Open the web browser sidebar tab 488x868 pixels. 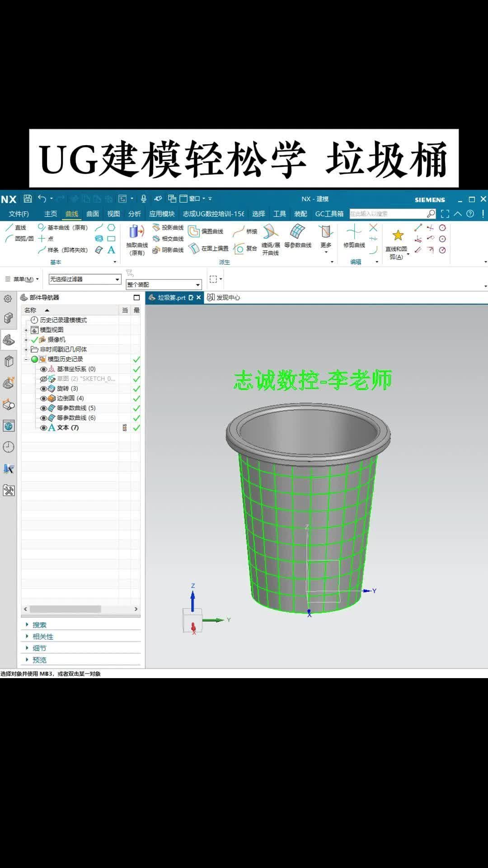[x=9, y=426]
